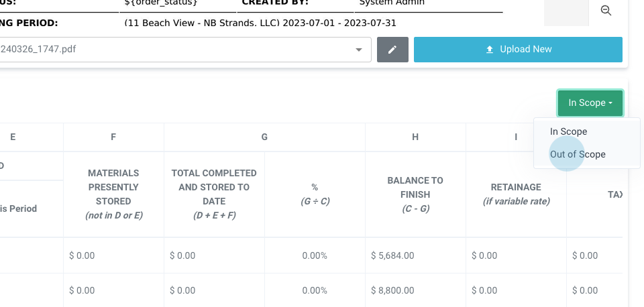Choose In Scope option from the open menu
Viewport: 644px width, 307px height.
click(568, 132)
